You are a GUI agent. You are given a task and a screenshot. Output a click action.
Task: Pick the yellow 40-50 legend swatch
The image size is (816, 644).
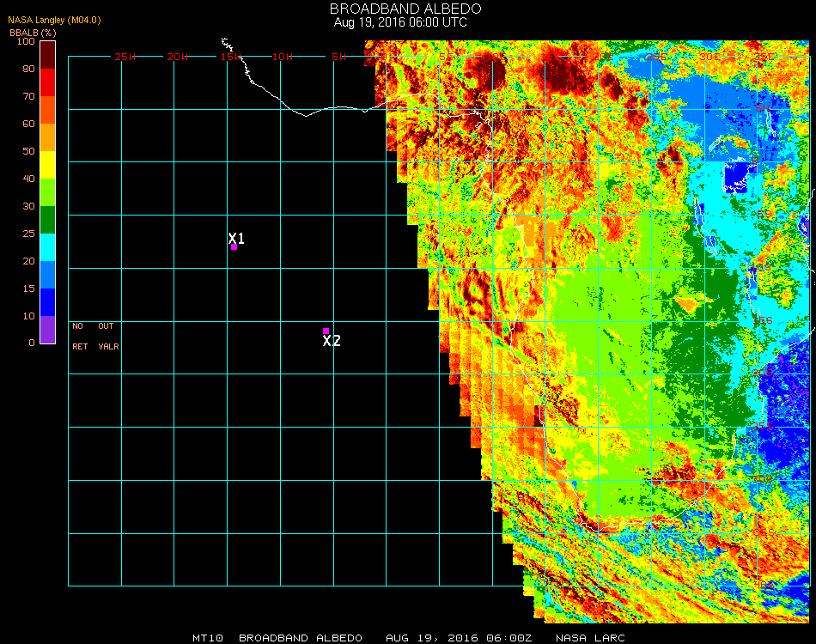47,164
